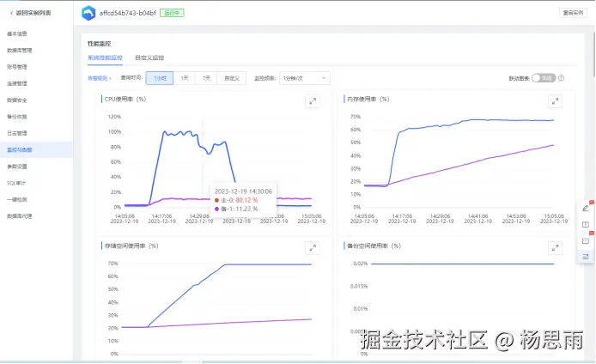Viewport: 596px width, 364px height.
Task: Click the 内存使用率 (%) chart title
Action: 368,100
